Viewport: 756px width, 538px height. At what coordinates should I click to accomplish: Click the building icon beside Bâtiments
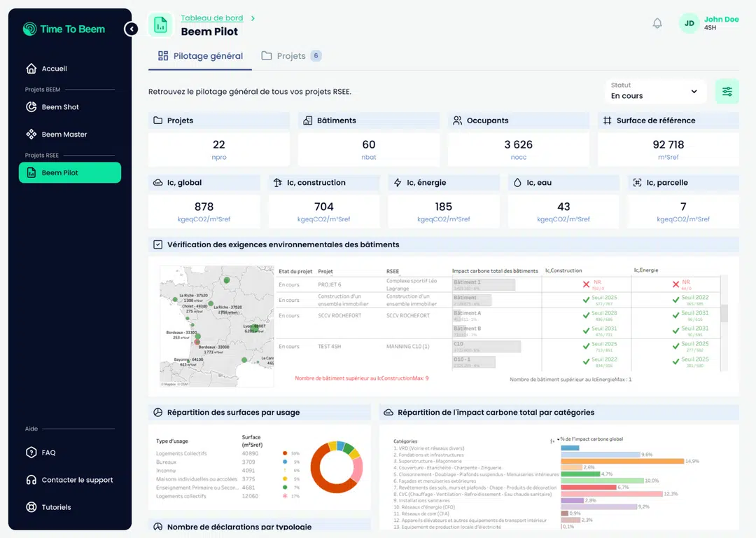coord(307,120)
